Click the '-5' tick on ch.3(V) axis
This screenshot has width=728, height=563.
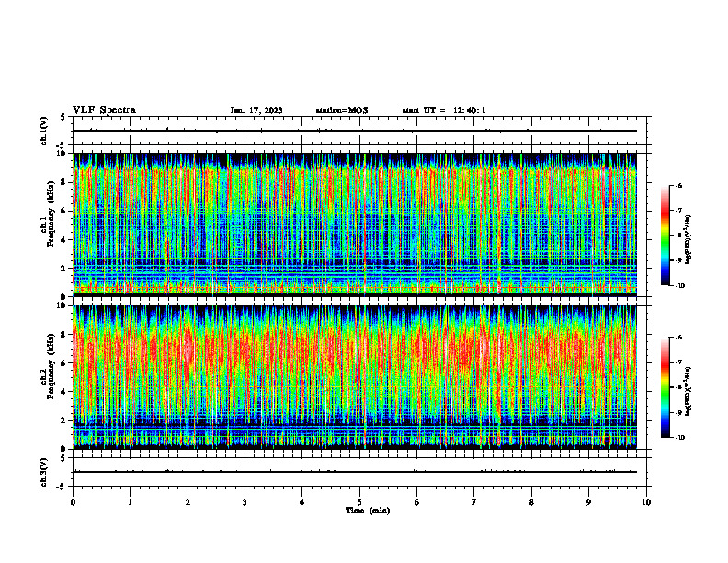[62, 487]
